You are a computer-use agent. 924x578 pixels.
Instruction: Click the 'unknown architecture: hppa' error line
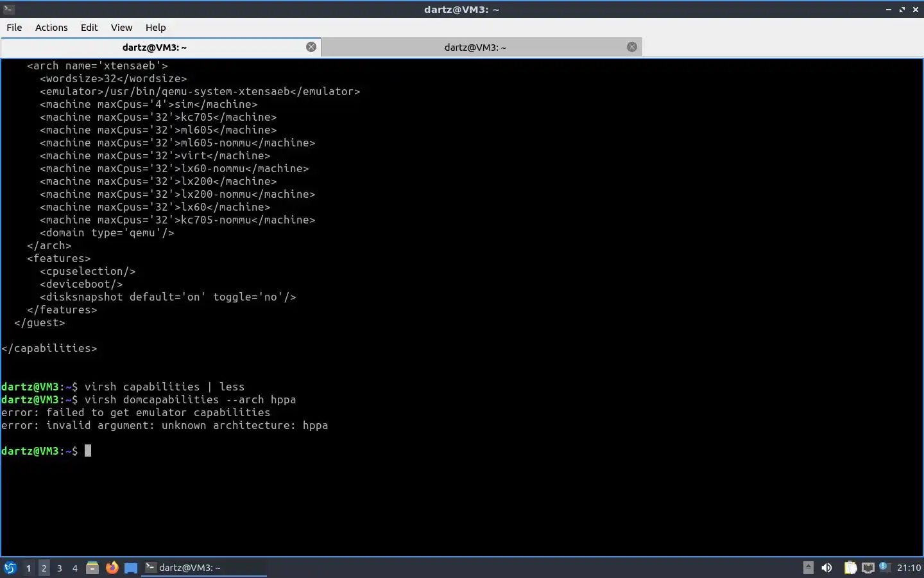click(164, 425)
